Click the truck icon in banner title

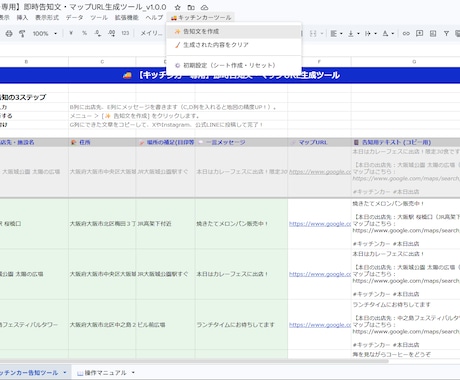coord(127,75)
